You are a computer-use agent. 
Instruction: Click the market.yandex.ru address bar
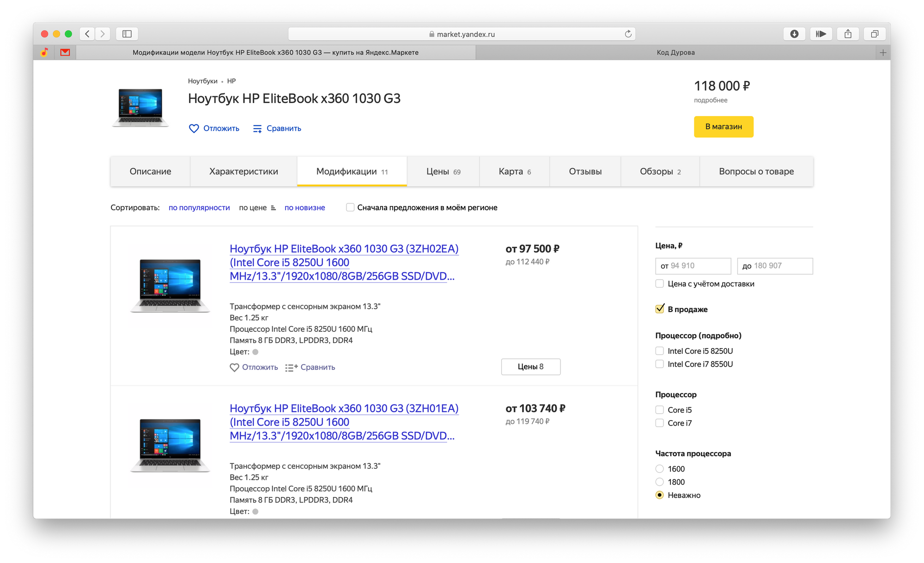pyautogui.click(x=462, y=34)
